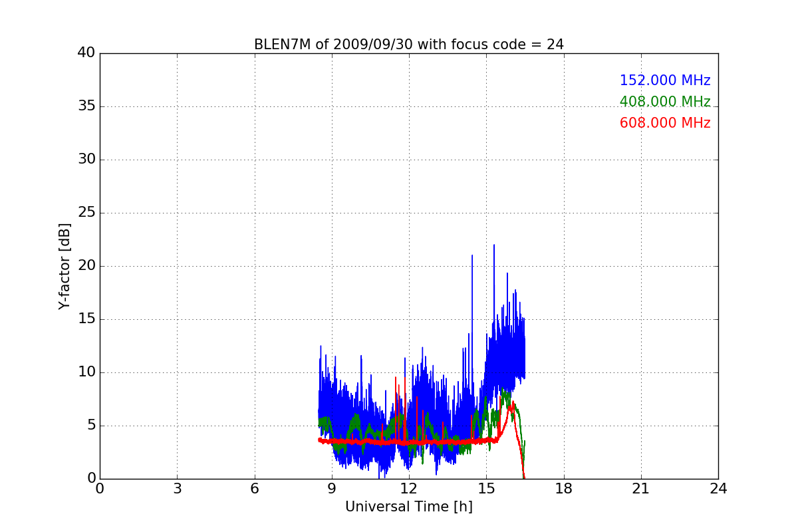Click y-axis tick label 30
798x532 pixels.
coord(86,160)
